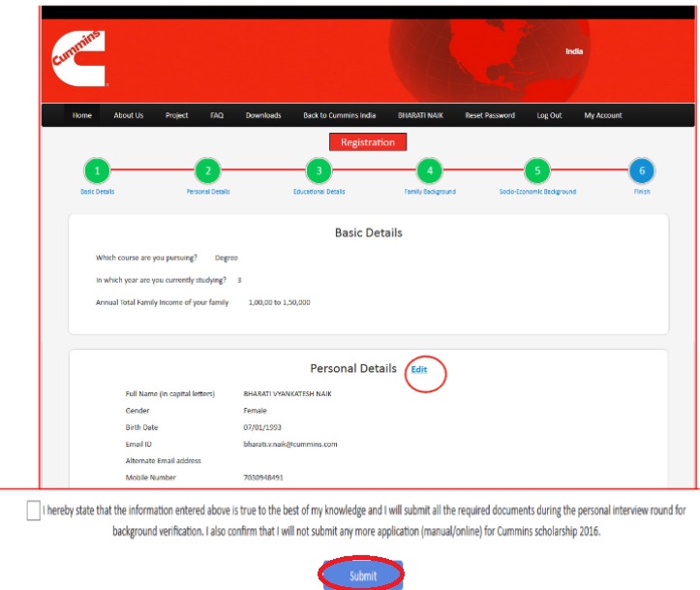Select step 6 Finish circle
The height and width of the screenshot is (590, 700).
pos(642,171)
